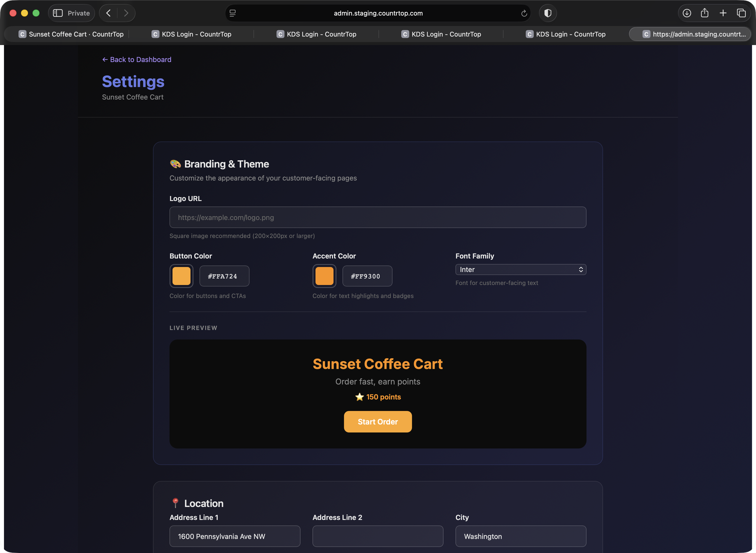The height and width of the screenshot is (553, 756).
Task: Open a new tab with plus icon
Action: pos(723,13)
